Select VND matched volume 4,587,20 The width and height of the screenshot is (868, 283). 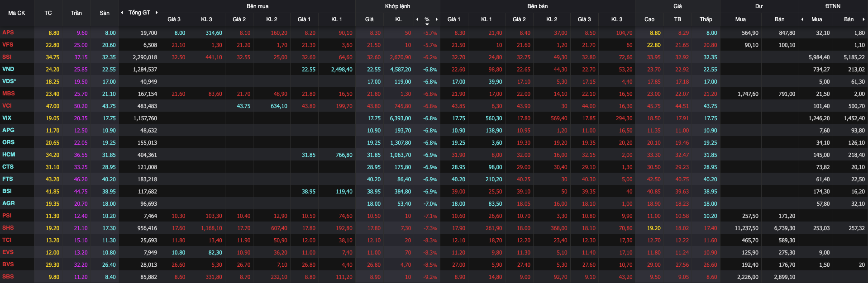(401, 70)
